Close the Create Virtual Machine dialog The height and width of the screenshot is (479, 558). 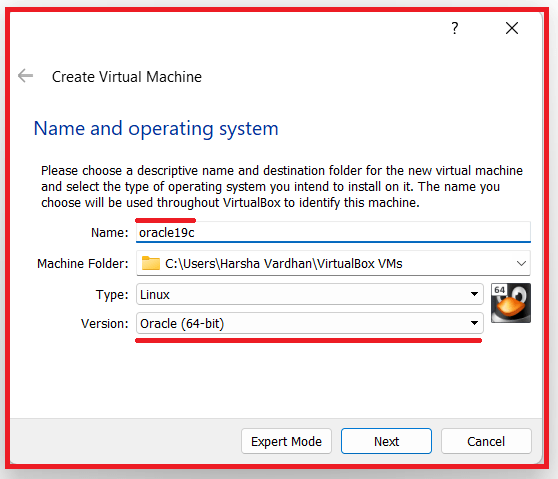point(512,28)
